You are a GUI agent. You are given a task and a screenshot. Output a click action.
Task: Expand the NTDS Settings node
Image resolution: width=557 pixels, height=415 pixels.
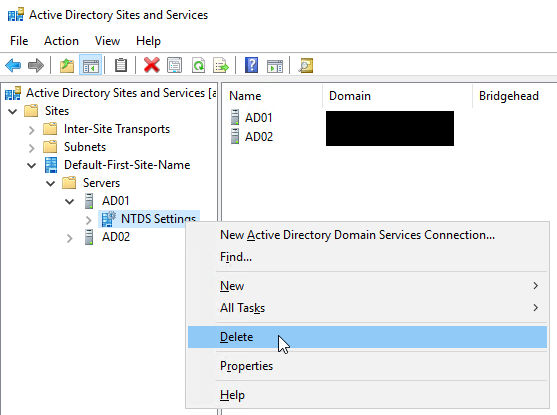coord(89,220)
